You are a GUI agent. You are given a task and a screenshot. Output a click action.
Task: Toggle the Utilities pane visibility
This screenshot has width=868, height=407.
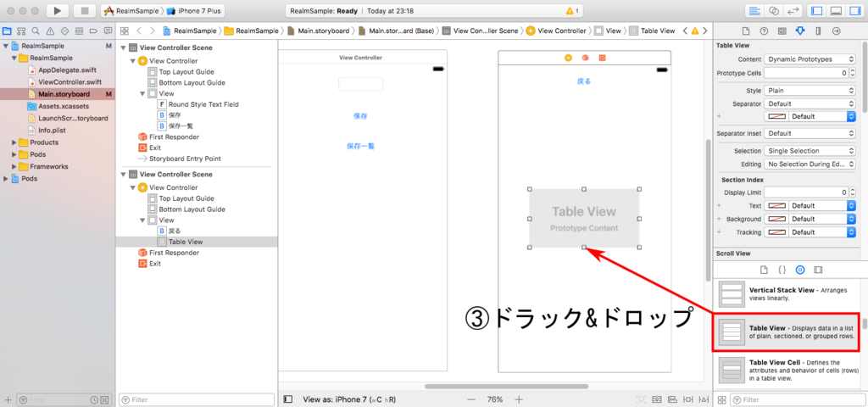[855, 10]
